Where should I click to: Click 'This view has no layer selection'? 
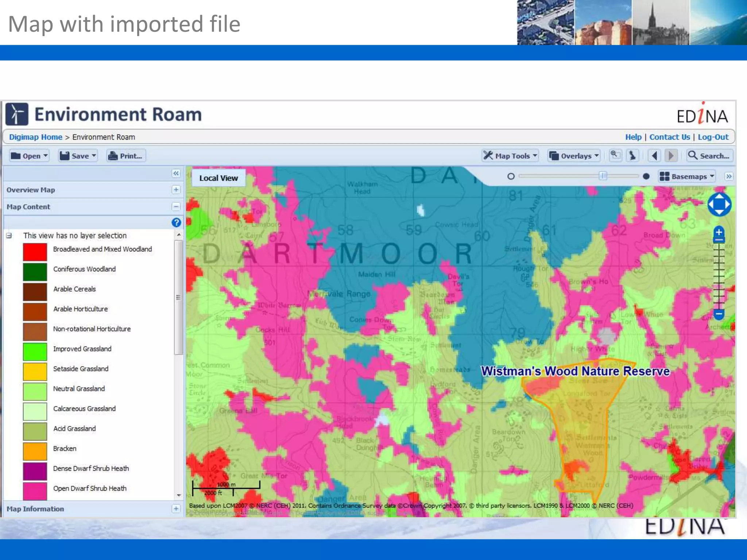click(75, 236)
